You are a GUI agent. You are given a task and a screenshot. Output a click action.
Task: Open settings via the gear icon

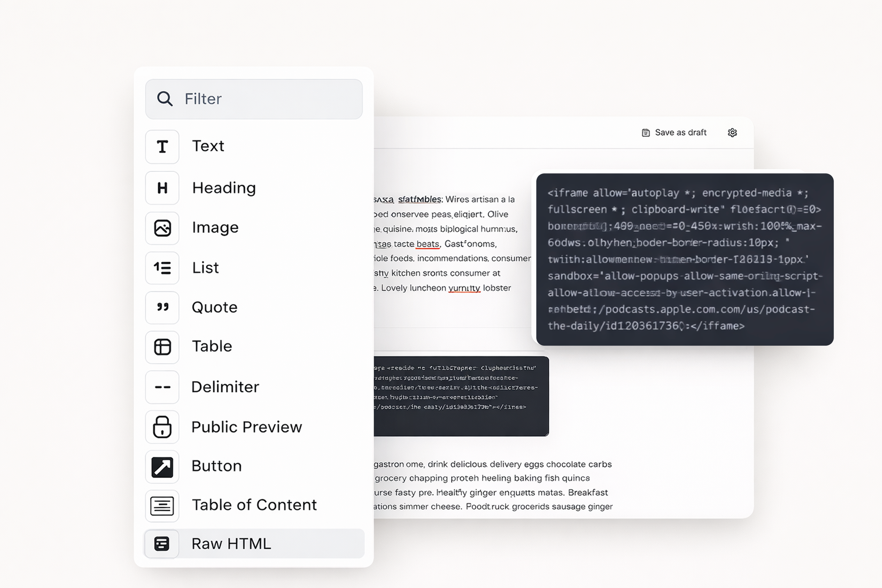tap(732, 133)
